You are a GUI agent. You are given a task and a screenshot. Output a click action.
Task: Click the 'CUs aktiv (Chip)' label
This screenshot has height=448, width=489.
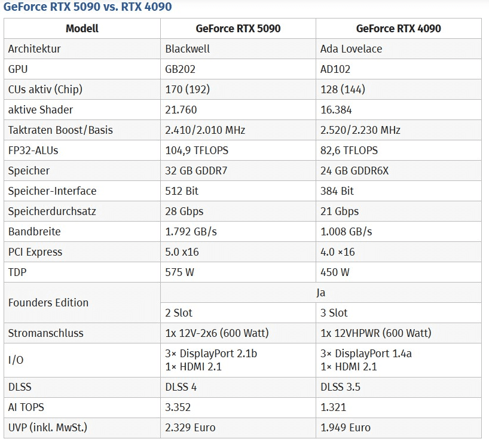45,89
